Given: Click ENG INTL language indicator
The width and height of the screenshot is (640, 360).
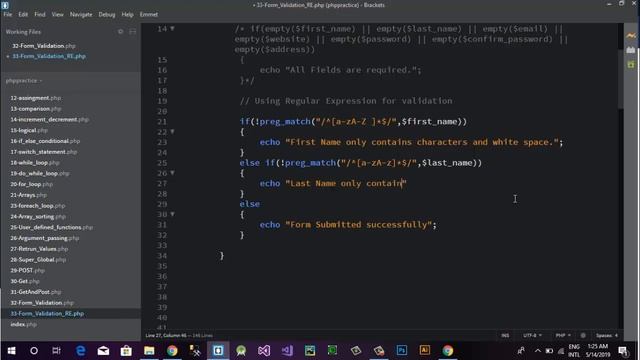Looking at the screenshot, I should [x=574, y=351].
